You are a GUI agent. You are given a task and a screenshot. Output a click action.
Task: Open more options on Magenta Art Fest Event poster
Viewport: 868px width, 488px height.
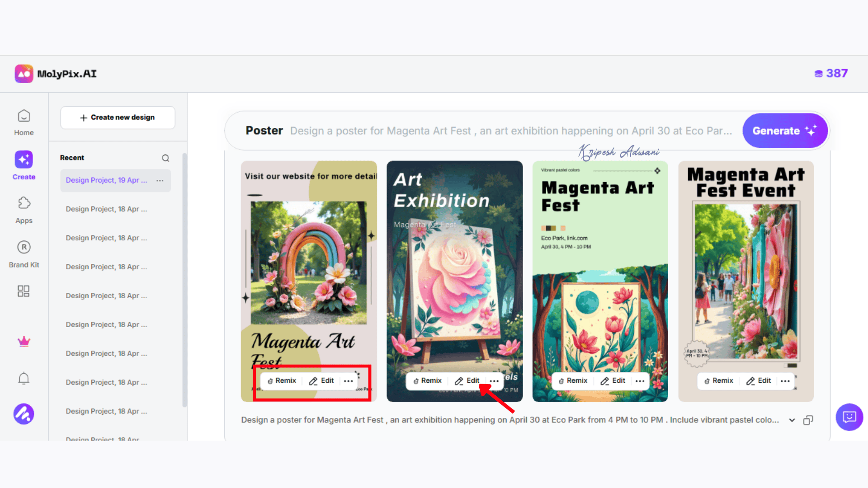(x=785, y=381)
